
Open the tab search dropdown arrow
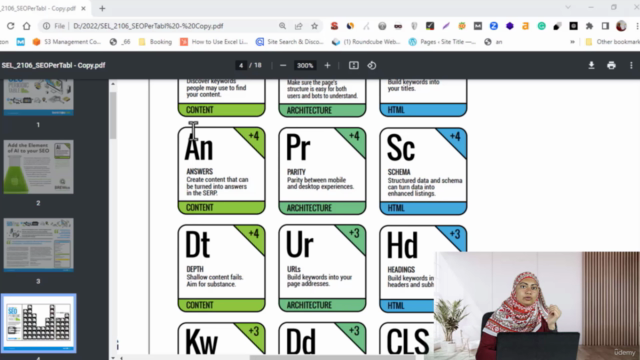point(568,7)
